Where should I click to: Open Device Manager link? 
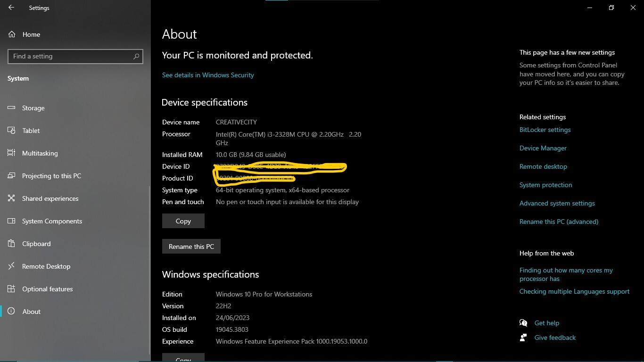pos(543,148)
